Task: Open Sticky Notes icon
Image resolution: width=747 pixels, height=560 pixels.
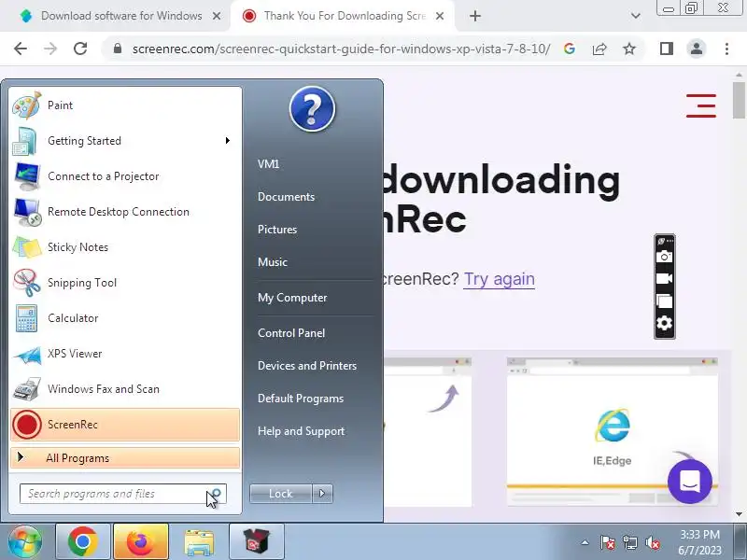Action: [x=27, y=247]
